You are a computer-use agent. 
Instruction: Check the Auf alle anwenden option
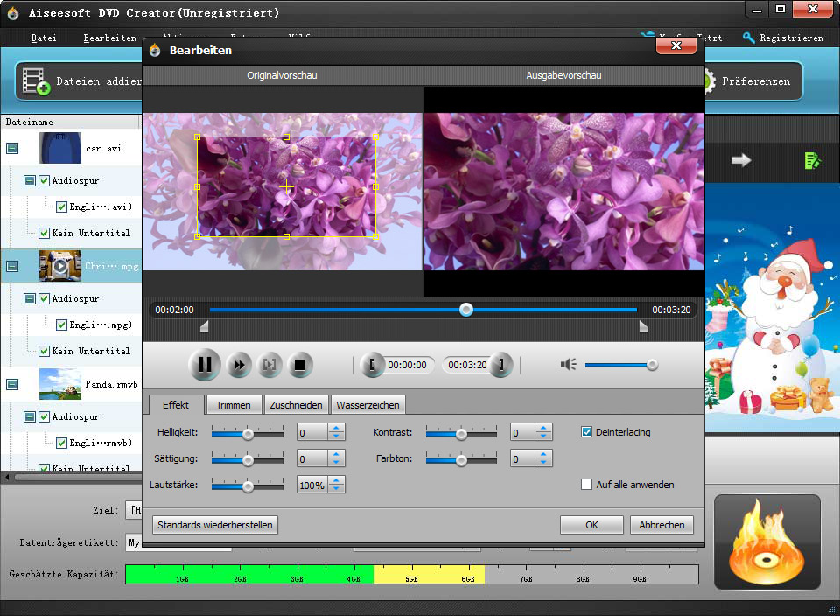[586, 484]
